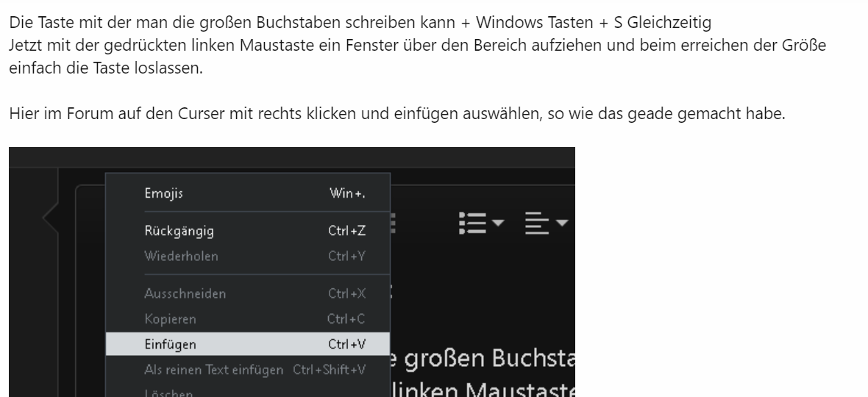Click the Win+. shortcut label

click(x=348, y=193)
